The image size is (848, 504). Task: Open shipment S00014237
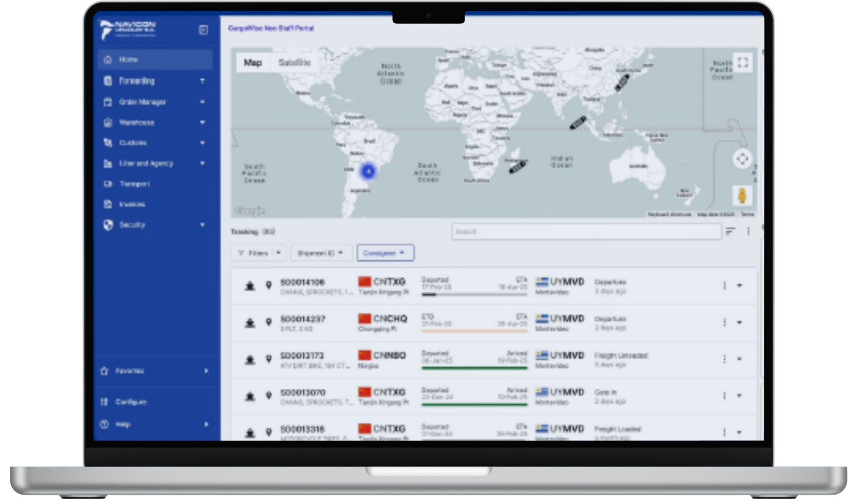coord(302,319)
